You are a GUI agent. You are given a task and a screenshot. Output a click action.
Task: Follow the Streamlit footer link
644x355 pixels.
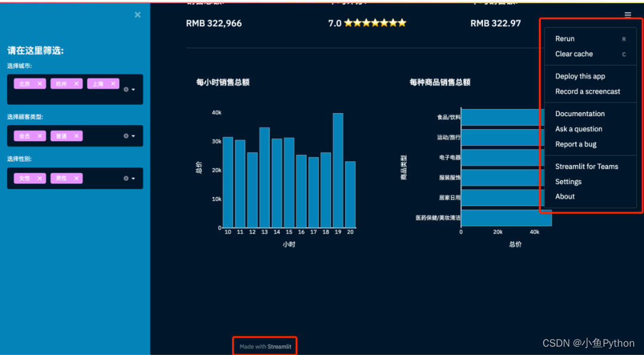279,347
